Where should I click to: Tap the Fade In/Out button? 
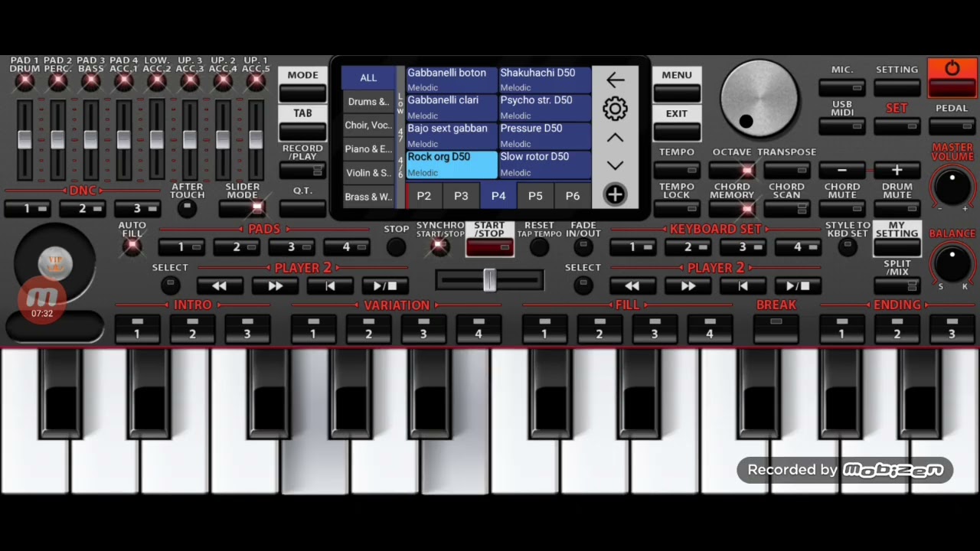coord(583,246)
